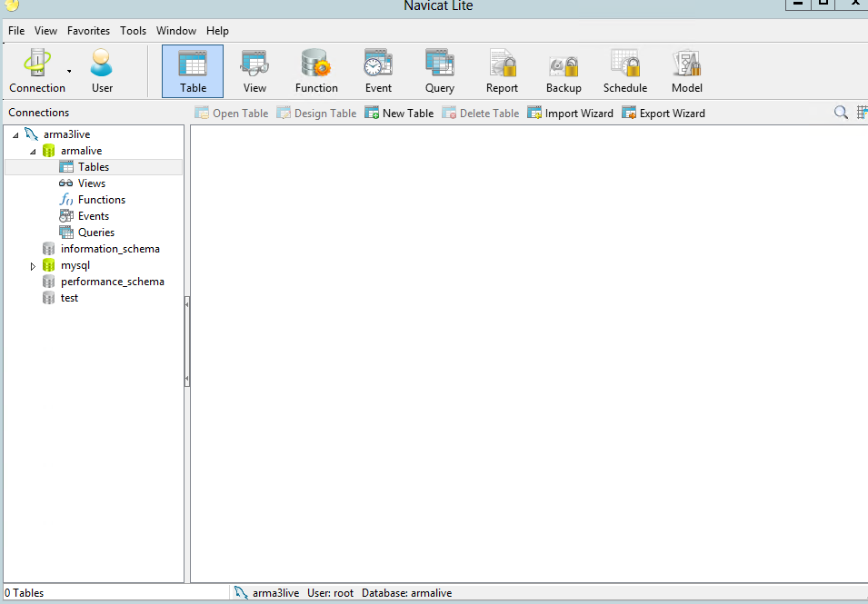
Task: Open the Connection dropdown arrow
Action: [x=69, y=71]
